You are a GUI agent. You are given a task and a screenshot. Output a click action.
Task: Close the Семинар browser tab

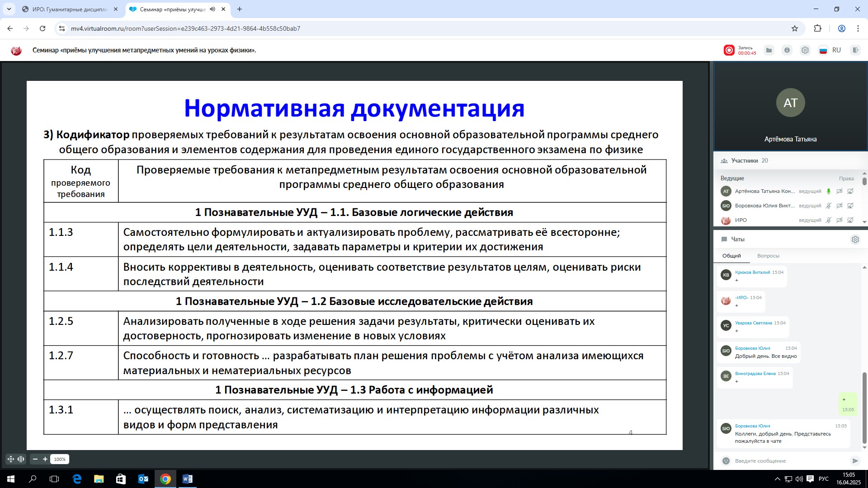[x=223, y=9]
